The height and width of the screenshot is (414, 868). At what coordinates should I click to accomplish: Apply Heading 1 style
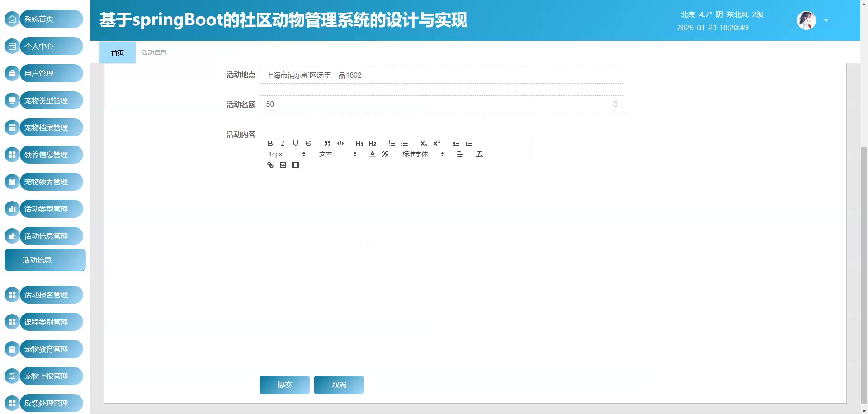tap(359, 143)
